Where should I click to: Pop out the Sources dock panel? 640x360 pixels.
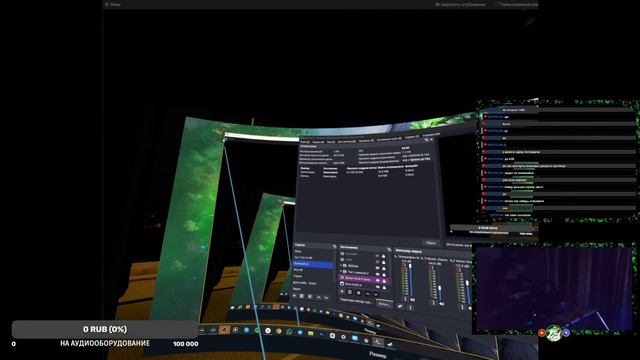tap(389, 249)
